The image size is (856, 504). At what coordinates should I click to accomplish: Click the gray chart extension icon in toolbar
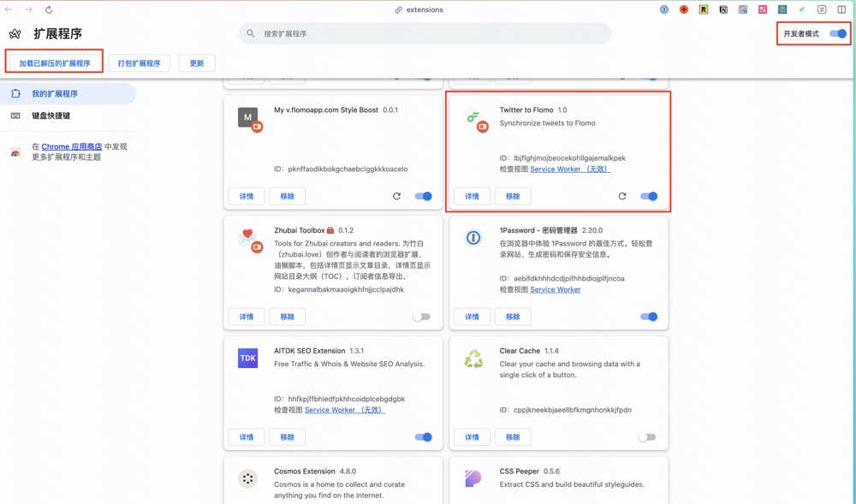743,9
